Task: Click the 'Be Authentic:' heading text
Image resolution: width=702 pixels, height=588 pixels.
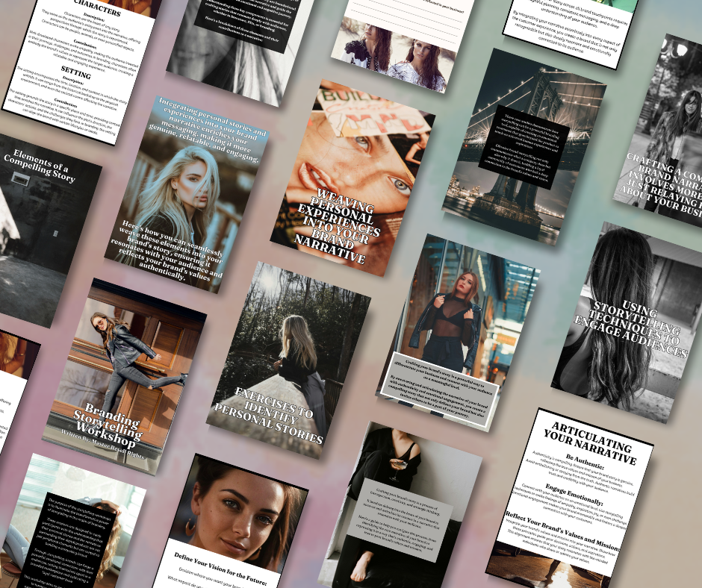Action: point(585,461)
